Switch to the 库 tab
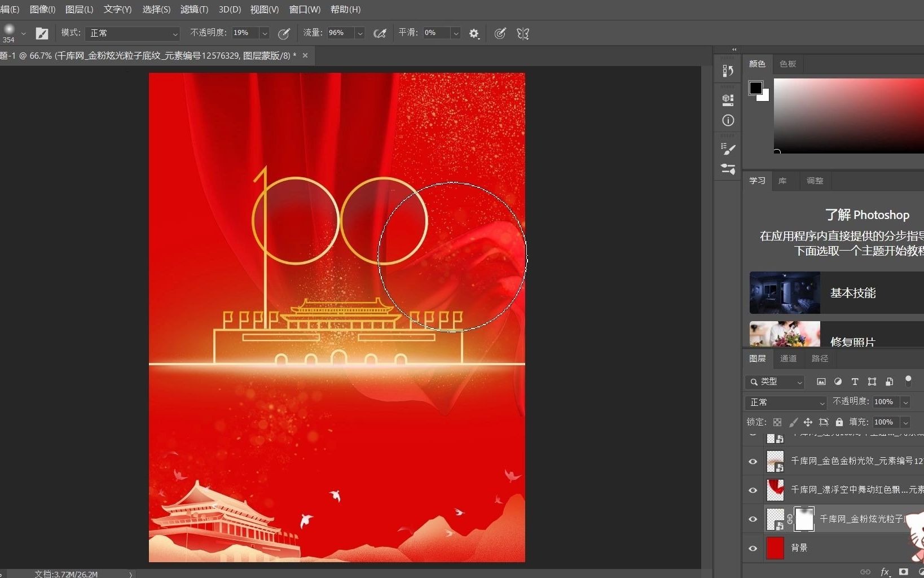This screenshot has width=924, height=578. pyautogui.click(x=782, y=181)
